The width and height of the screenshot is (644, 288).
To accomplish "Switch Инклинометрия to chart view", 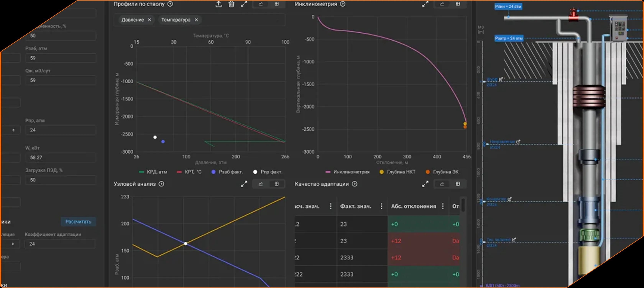I will pos(442,4).
